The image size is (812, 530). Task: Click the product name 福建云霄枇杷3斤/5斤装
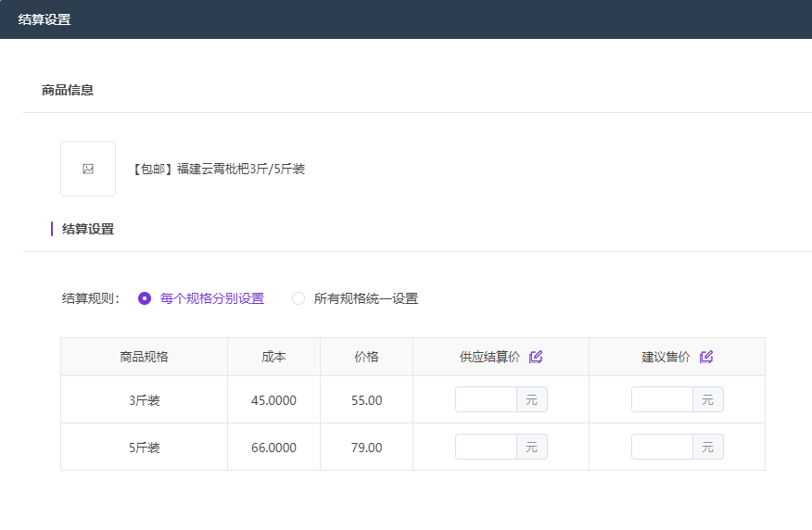pos(220,169)
